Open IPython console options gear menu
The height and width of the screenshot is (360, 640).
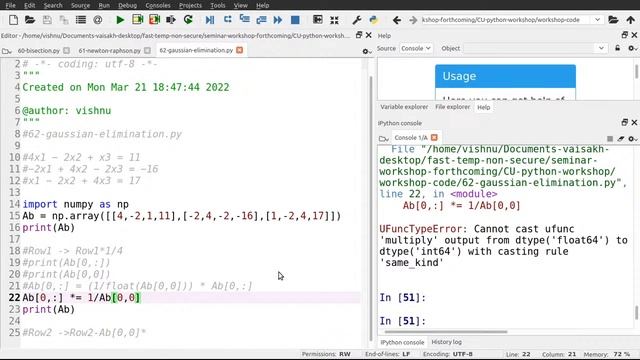click(x=632, y=139)
